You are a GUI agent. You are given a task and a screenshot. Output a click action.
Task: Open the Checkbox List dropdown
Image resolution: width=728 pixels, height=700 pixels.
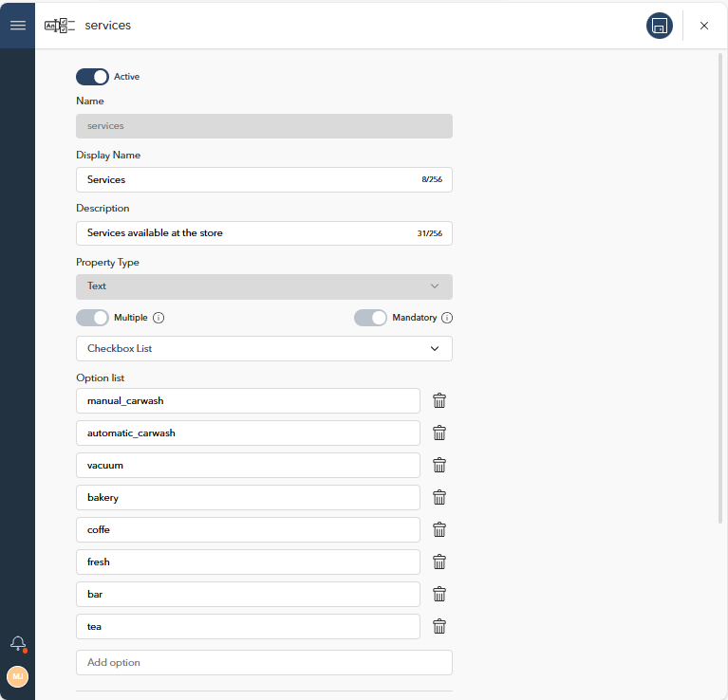[x=264, y=348]
